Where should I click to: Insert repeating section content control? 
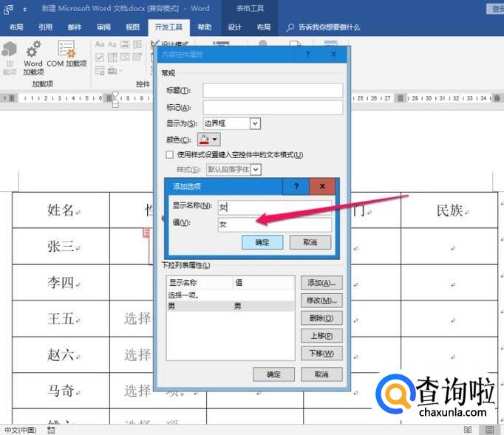click(100, 70)
